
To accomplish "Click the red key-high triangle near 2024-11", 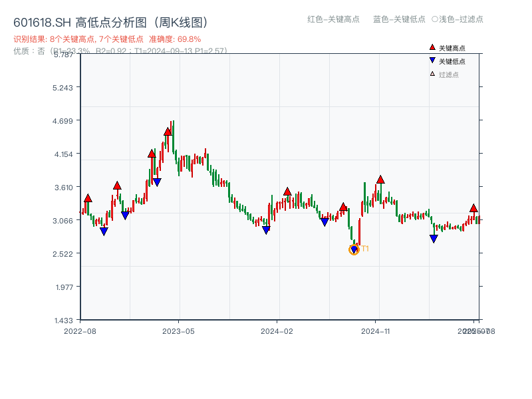I will click(380, 180).
